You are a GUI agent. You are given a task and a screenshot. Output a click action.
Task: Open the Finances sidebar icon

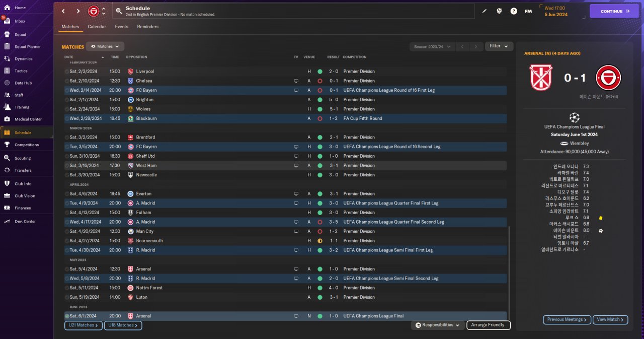point(7,208)
